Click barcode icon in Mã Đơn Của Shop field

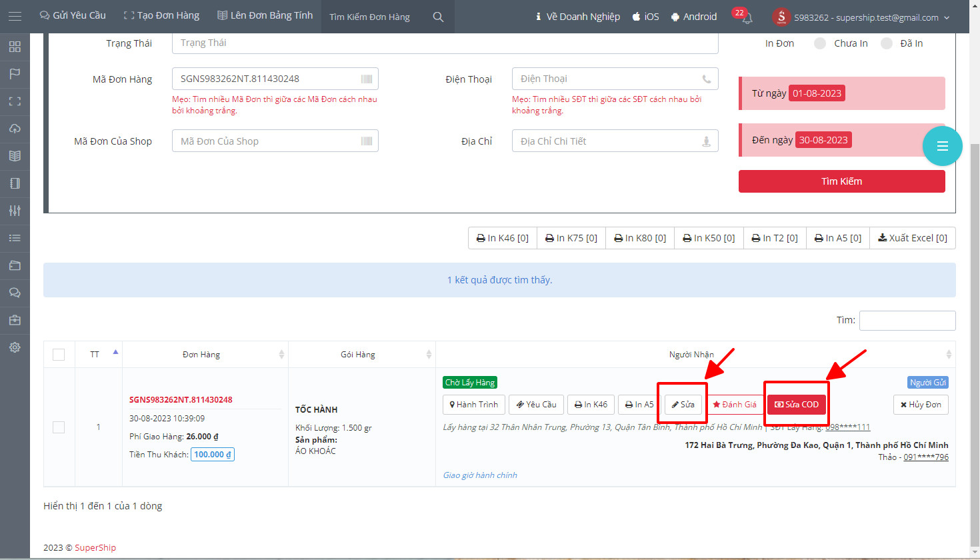367,141
